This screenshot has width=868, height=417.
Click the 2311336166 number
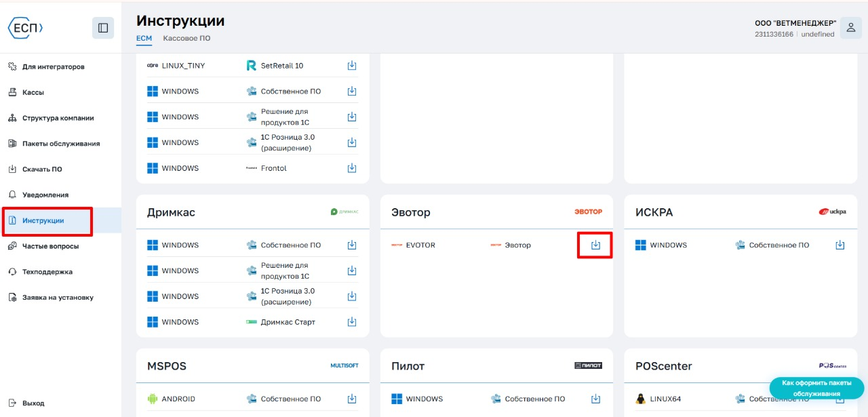tap(774, 34)
